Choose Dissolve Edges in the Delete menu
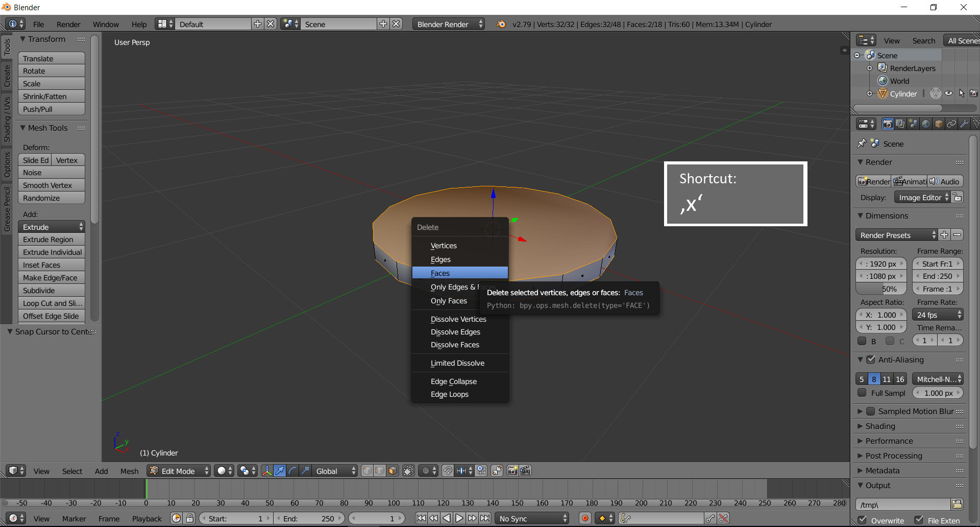The image size is (980, 527). click(x=460, y=332)
